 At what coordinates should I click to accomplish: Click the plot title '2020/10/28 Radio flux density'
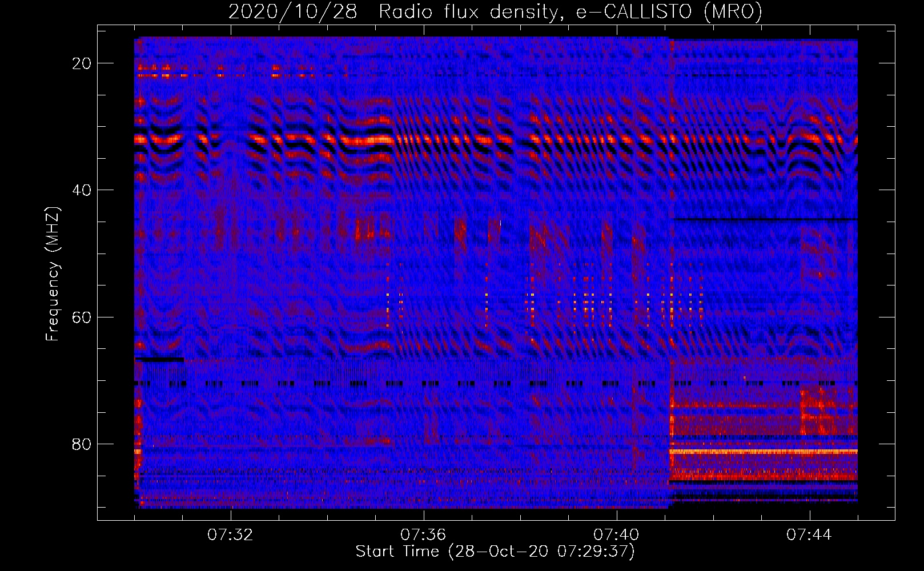496,11
